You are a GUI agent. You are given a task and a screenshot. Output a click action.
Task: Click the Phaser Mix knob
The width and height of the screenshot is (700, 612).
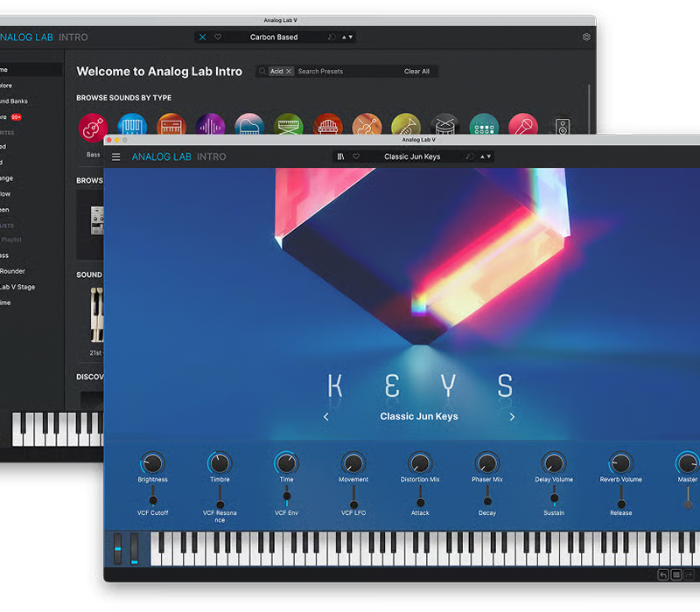[x=487, y=463]
